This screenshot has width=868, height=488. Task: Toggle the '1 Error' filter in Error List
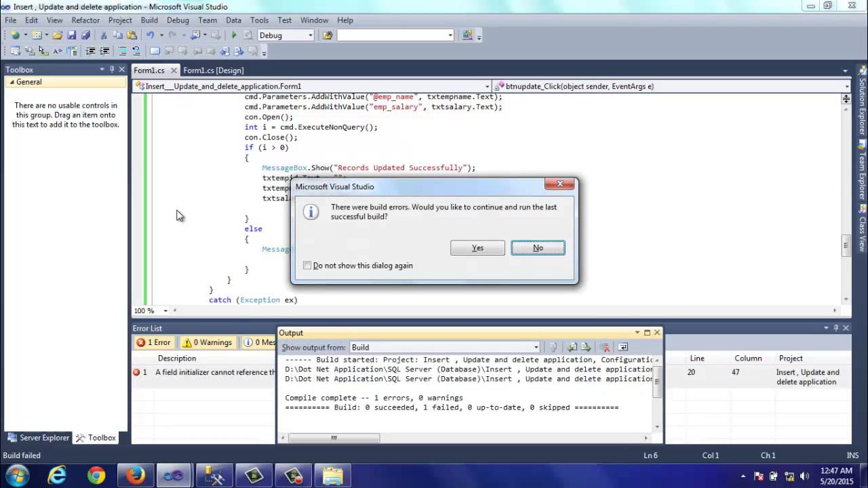(x=154, y=342)
